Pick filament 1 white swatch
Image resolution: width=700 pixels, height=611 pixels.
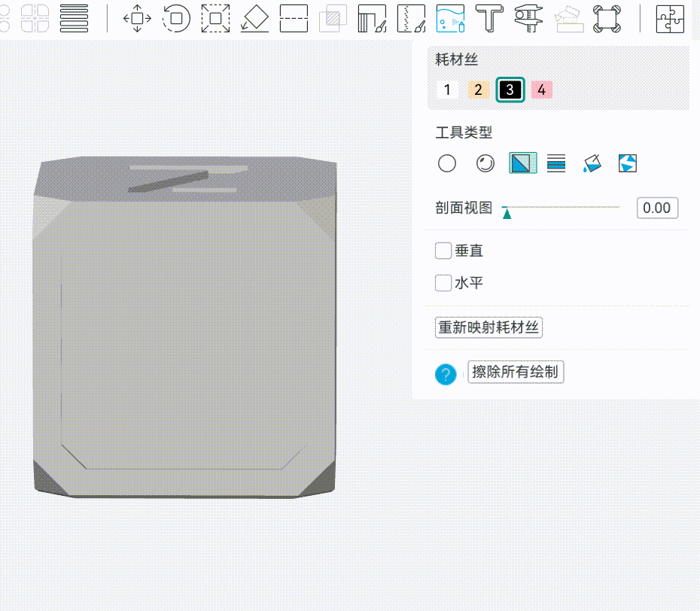(447, 90)
